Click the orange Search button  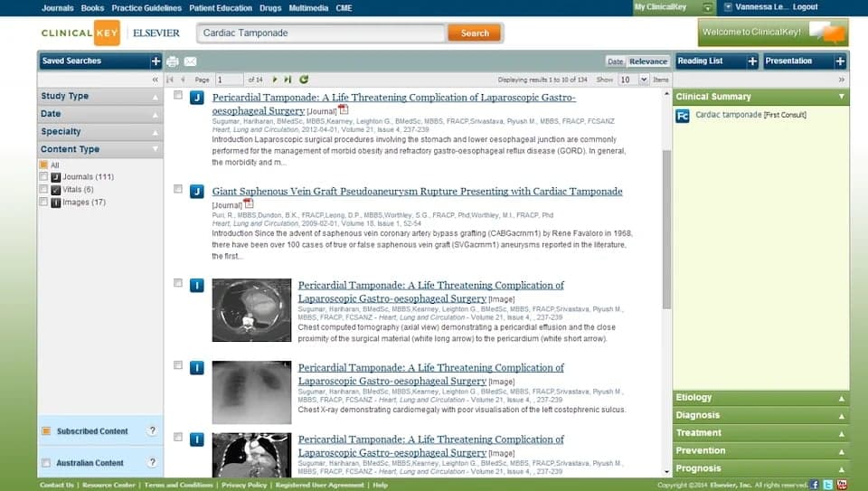click(x=475, y=33)
